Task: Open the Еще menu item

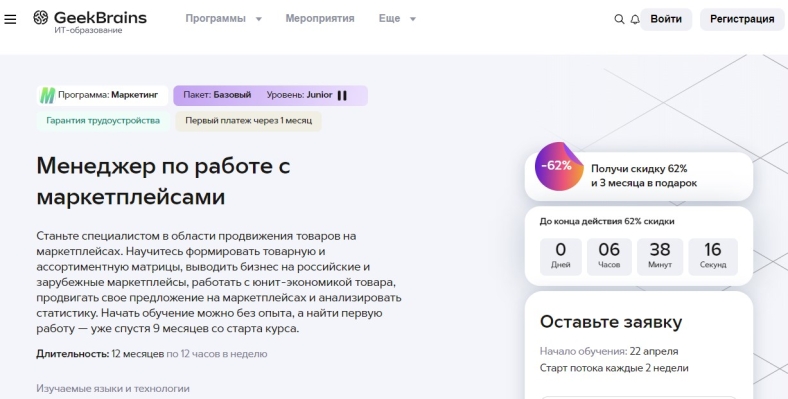Action: click(389, 19)
